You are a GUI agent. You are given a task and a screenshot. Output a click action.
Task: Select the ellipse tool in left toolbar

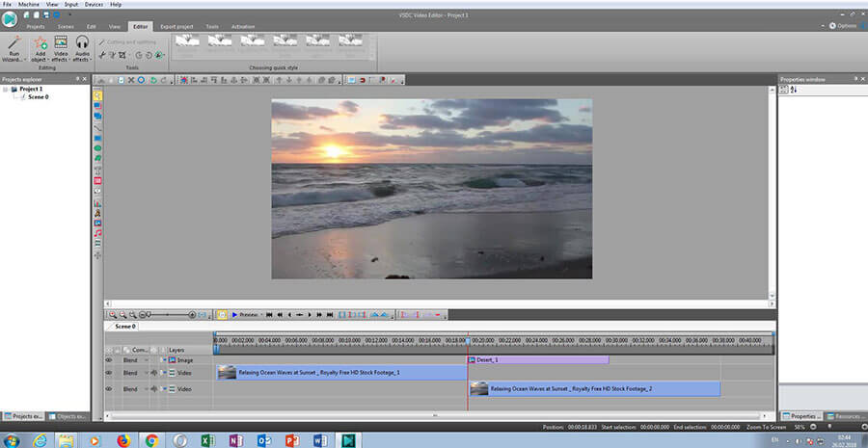97,148
